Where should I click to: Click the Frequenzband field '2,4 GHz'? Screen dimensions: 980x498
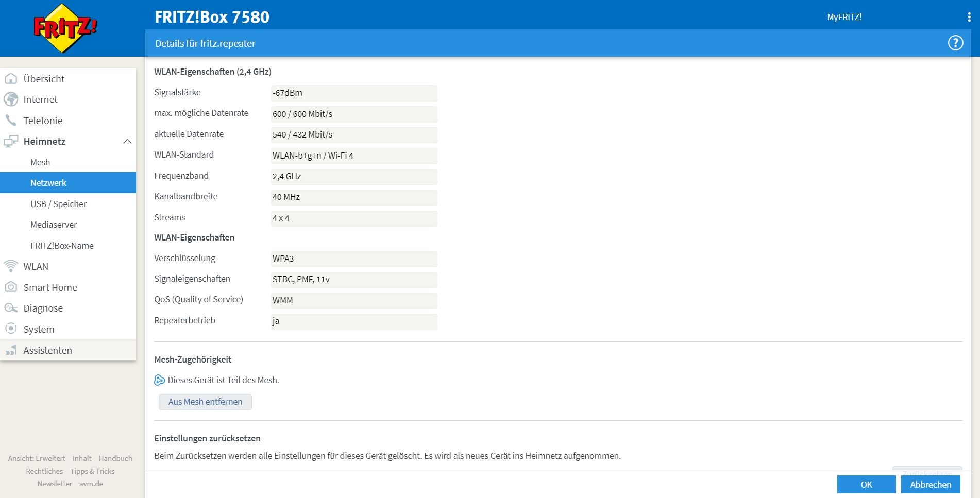(x=354, y=177)
